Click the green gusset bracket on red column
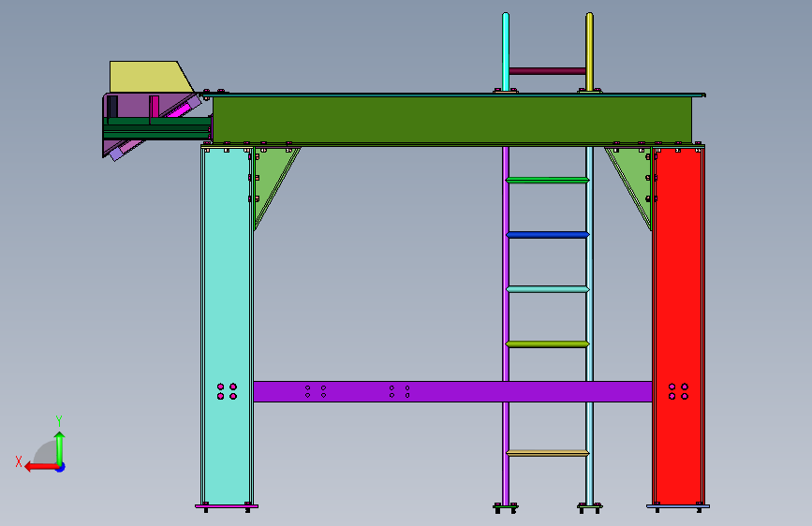 click(x=635, y=180)
